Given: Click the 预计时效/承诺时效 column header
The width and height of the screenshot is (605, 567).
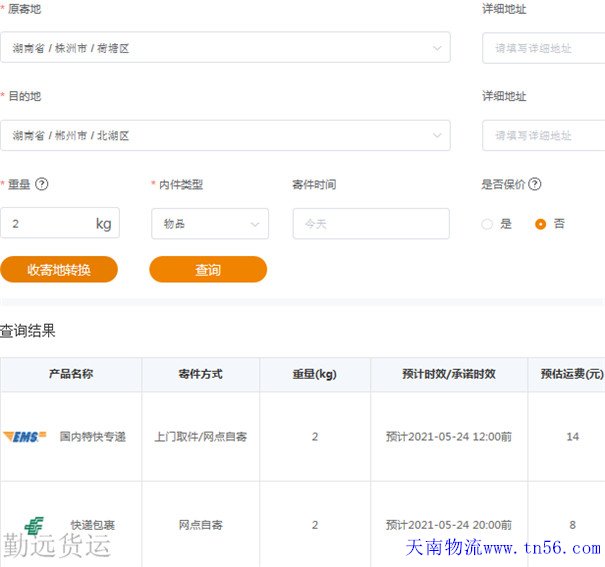Looking at the screenshot, I should [x=448, y=374].
